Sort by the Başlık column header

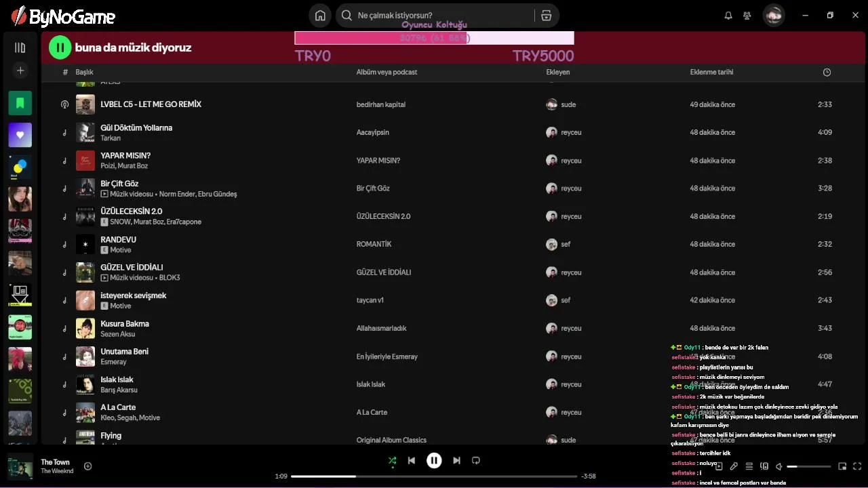(x=84, y=72)
